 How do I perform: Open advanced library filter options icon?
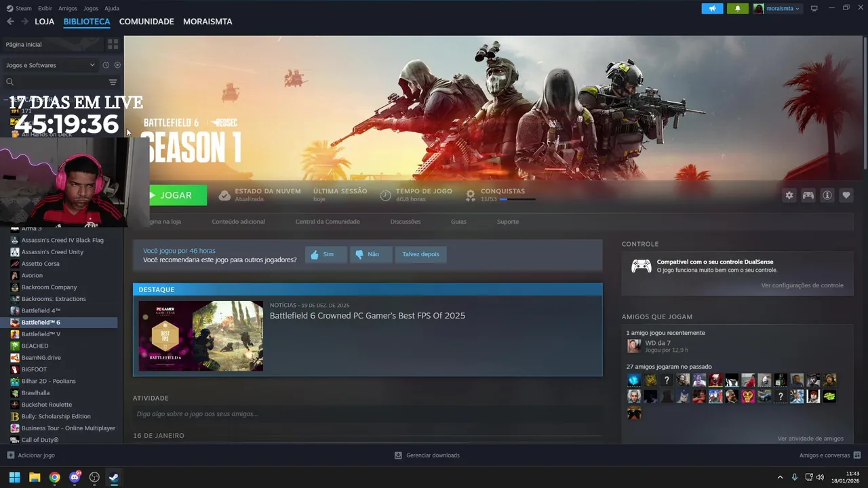(113, 82)
